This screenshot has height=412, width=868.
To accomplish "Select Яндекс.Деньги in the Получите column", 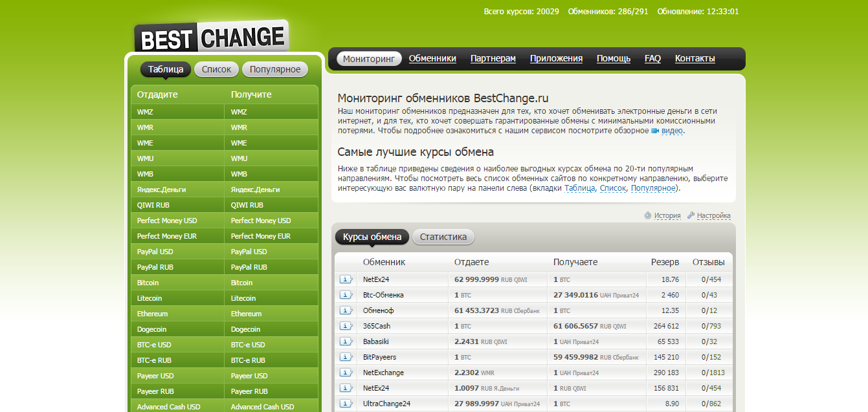I will coord(271,190).
